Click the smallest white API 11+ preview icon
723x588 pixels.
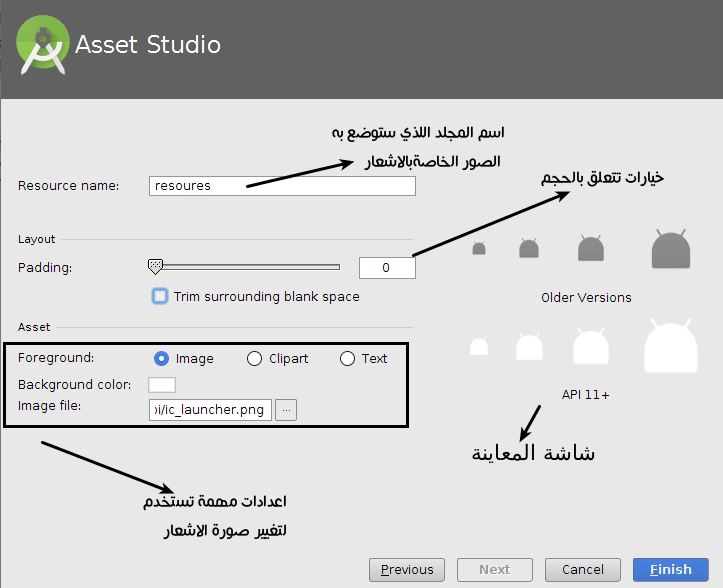click(x=479, y=347)
